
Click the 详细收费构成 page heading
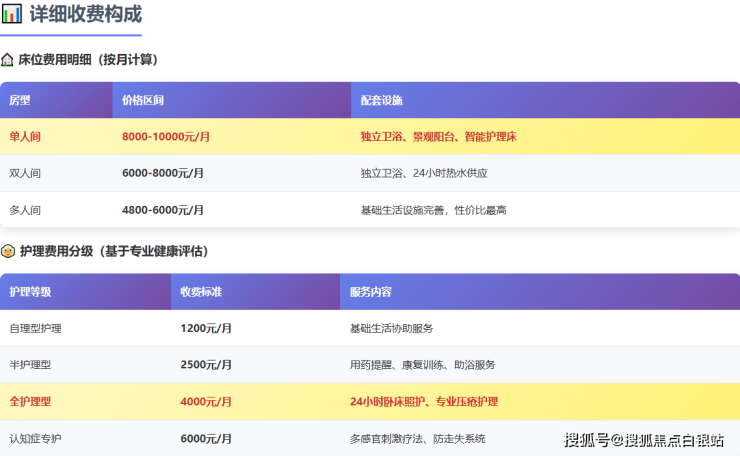(x=85, y=14)
